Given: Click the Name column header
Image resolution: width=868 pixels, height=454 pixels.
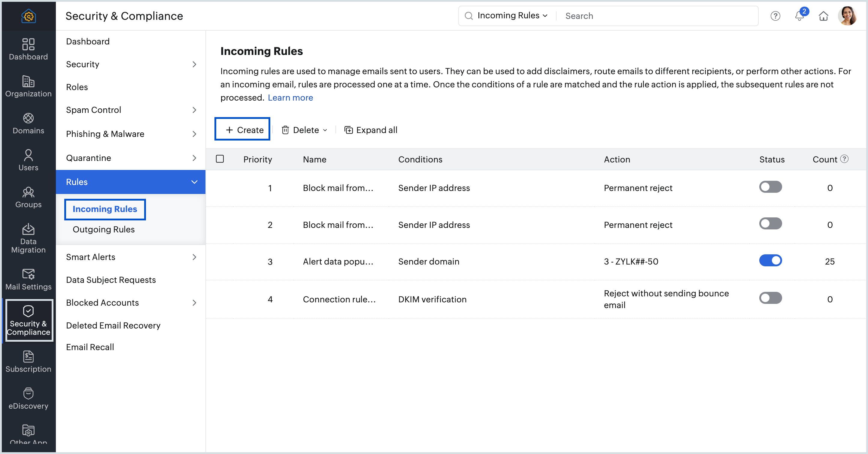Looking at the screenshot, I should [x=314, y=159].
